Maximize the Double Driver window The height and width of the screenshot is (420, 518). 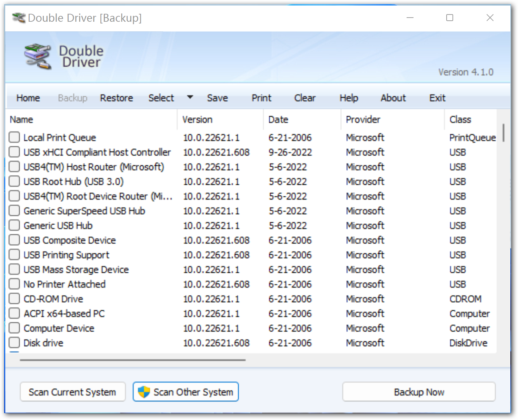(x=450, y=18)
